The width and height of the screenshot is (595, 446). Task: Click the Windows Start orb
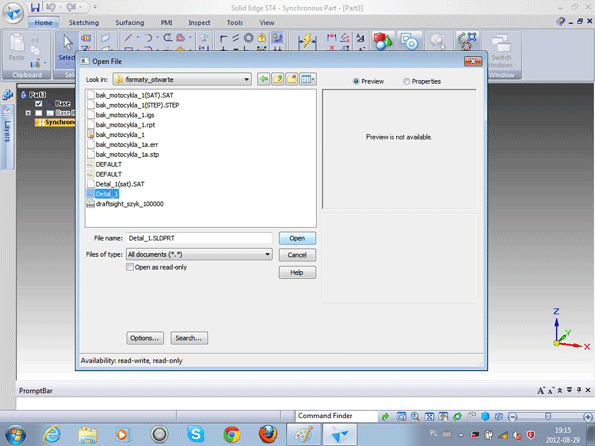15,434
